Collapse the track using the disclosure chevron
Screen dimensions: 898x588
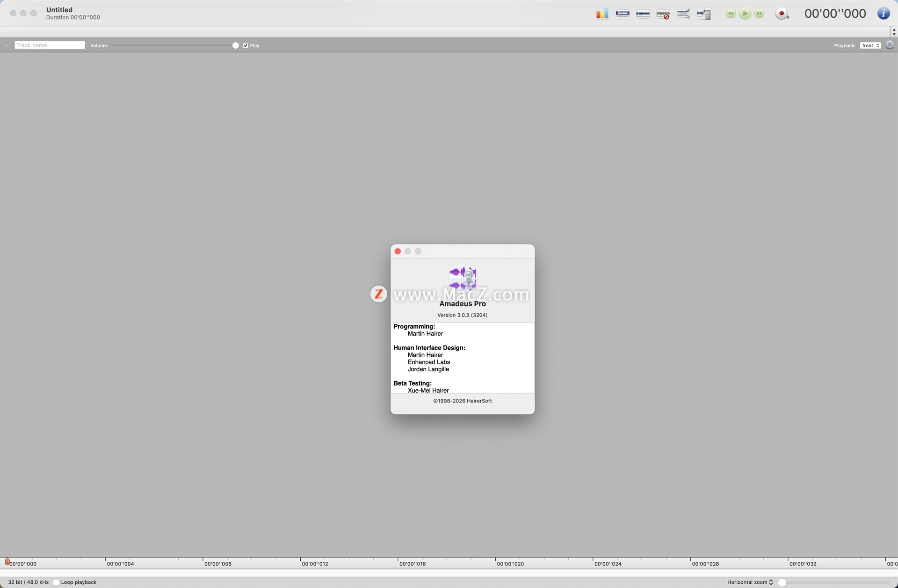point(7,45)
